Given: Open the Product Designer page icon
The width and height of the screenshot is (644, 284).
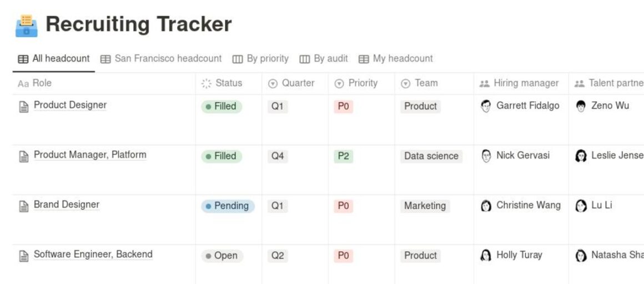Looking at the screenshot, I should pos(23,106).
